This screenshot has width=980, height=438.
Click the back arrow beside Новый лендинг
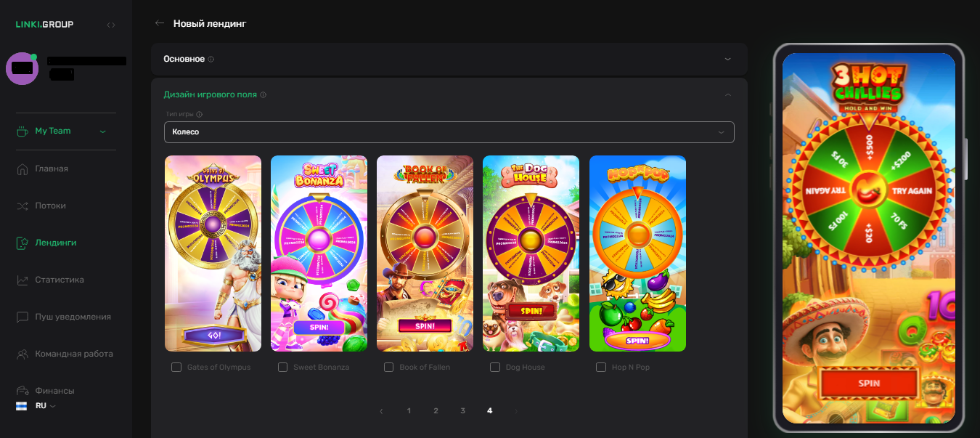[x=160, y=23]
